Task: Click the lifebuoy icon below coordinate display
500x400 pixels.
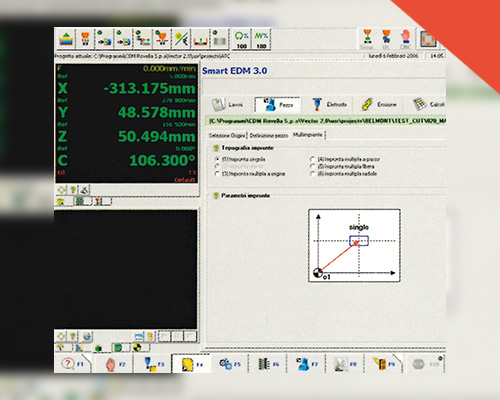Action: coord(61,190)
